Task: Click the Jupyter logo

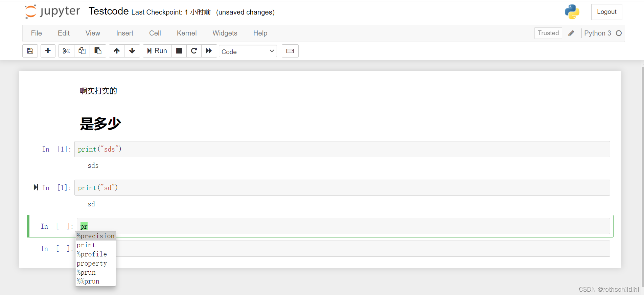Action: [x=52, y=12]
